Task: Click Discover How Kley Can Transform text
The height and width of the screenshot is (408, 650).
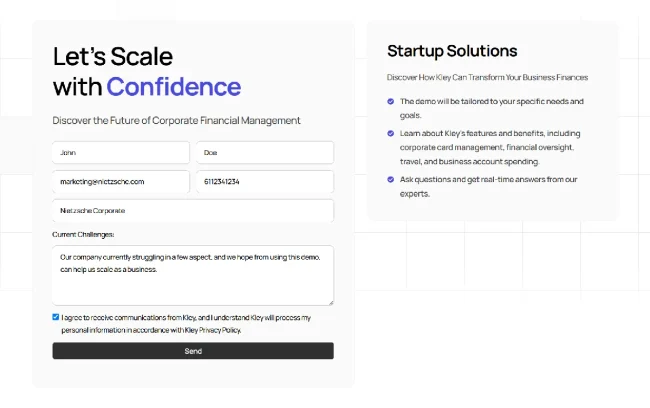Action: coord(487,77)
